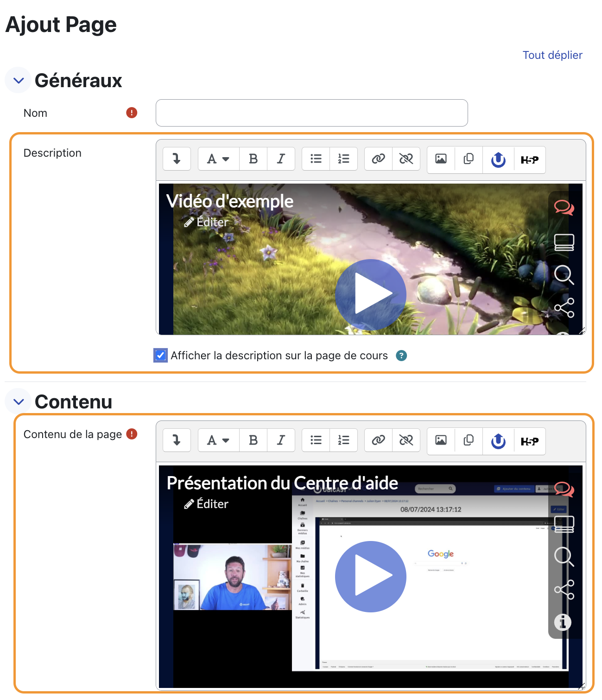Uncheck Afficher la description sur la page
The width and height of the screenshot is (602, 700).
pos(160,356)
